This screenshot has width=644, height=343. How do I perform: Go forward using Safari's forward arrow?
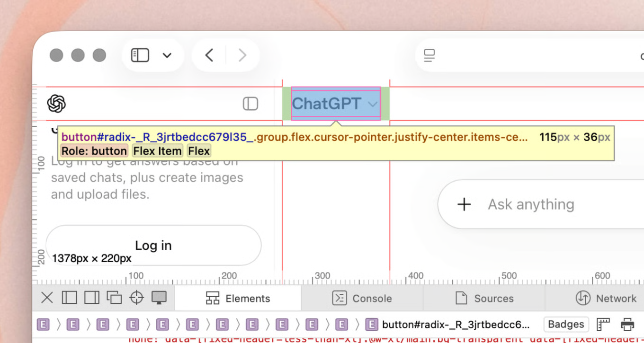(x=242, y=55)
